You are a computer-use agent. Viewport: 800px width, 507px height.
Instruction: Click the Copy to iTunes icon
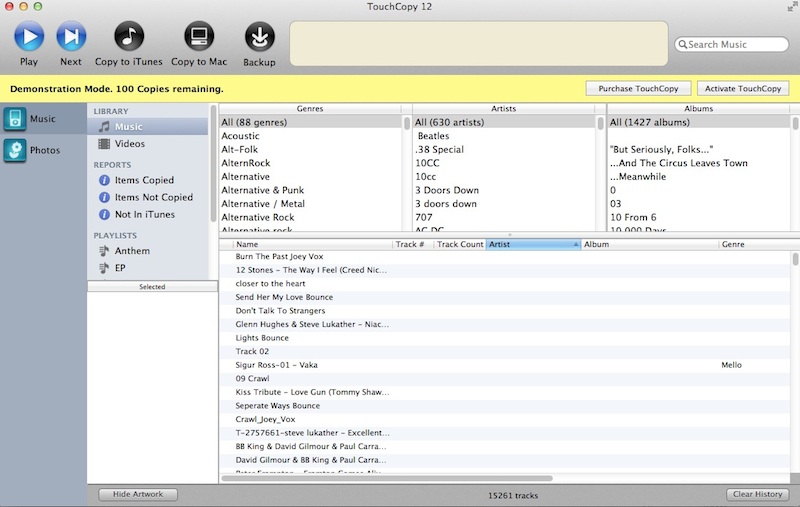coord(128,37)
